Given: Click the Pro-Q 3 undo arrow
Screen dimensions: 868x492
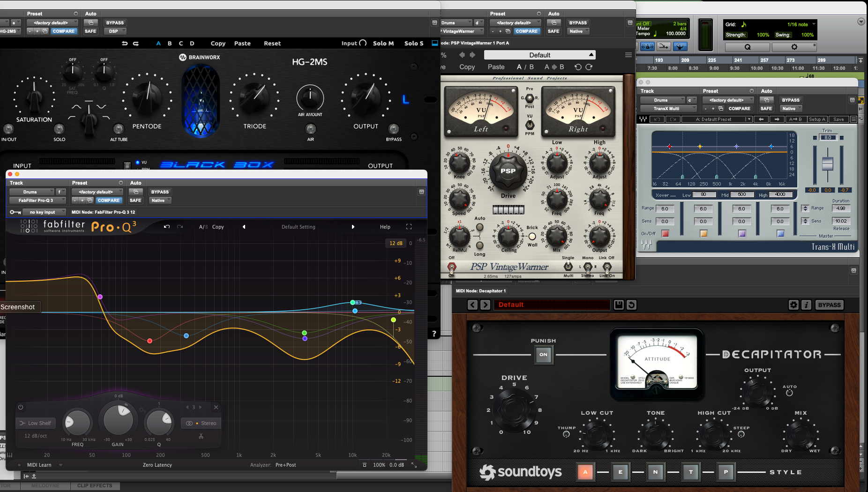Looking at the screenshot, I should click(167, 227).
